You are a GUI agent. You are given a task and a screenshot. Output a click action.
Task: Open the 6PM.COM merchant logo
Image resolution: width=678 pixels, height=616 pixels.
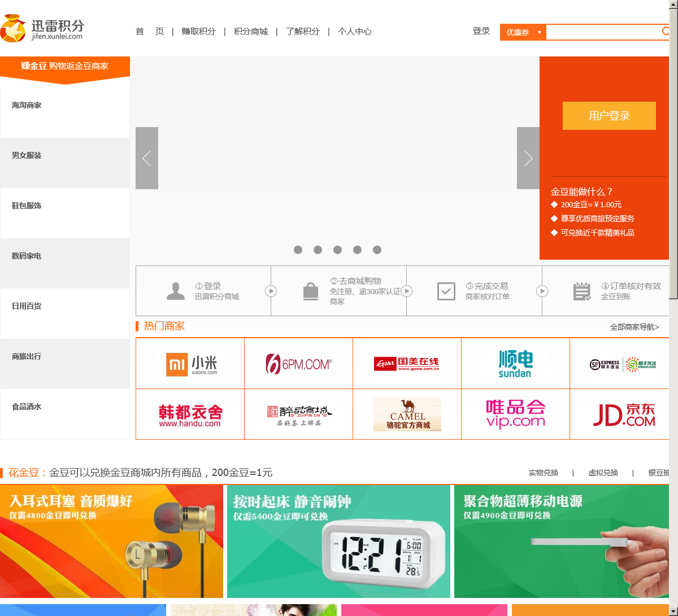(299, 364)
